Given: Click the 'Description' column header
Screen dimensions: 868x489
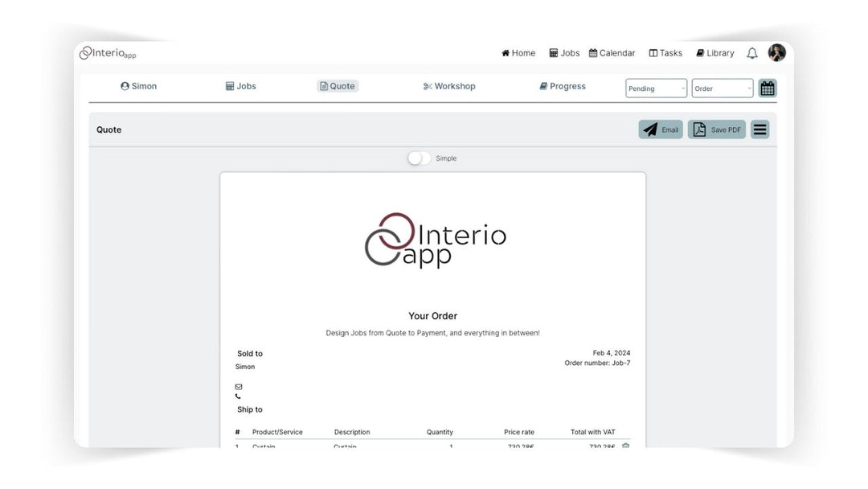Looking at the screenshot, I should click(x=352, y=432).
